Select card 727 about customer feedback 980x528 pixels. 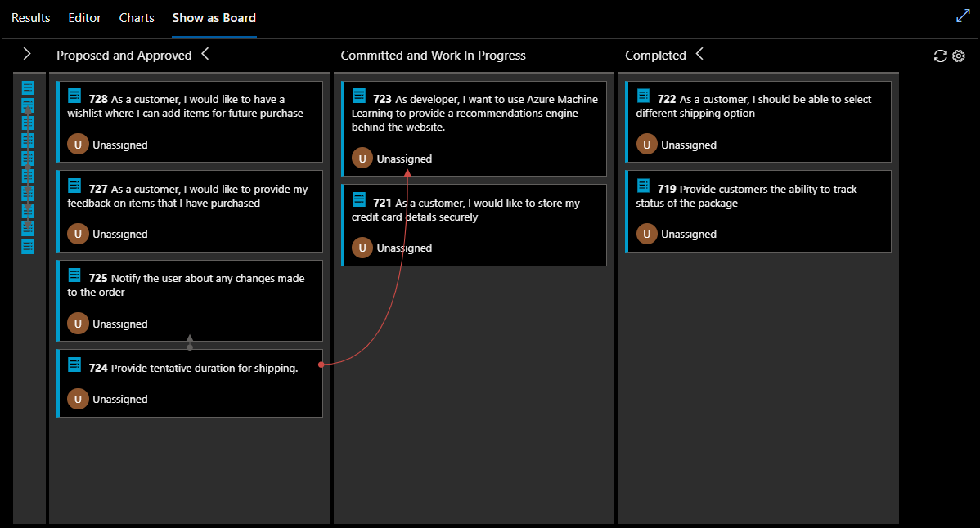pos(190,196)
